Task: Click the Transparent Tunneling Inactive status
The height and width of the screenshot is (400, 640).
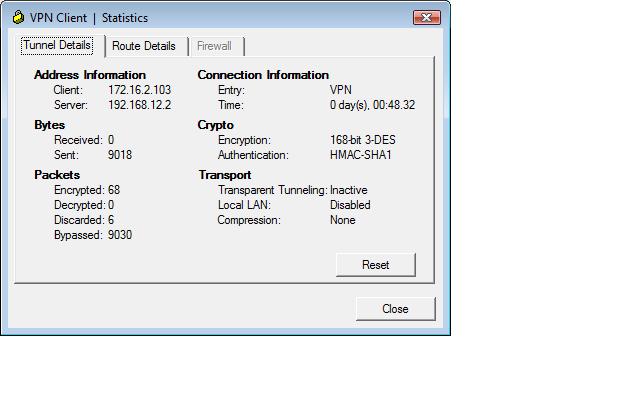Action: click(349, 190)
